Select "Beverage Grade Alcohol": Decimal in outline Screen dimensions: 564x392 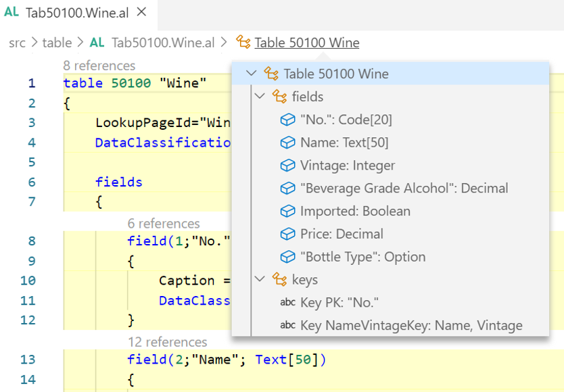click(x=404, y=189)
